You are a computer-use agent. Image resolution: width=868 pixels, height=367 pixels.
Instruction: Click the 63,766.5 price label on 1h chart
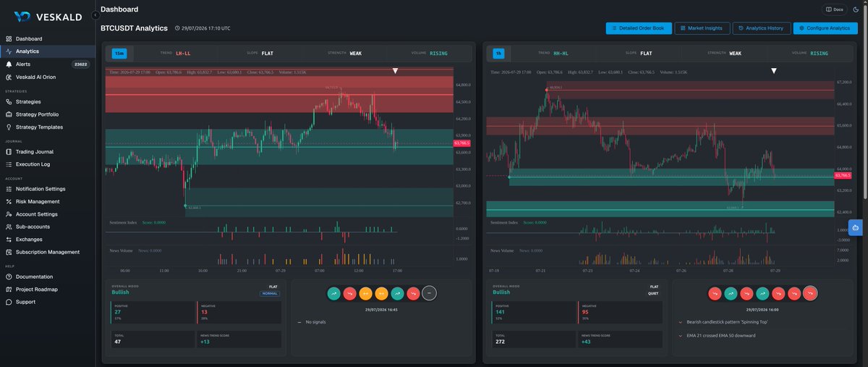click(x=843, y=175)
